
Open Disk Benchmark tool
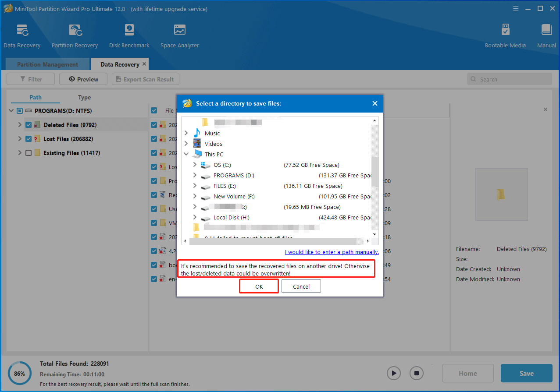pyautogui.click(x=129, y=36)
